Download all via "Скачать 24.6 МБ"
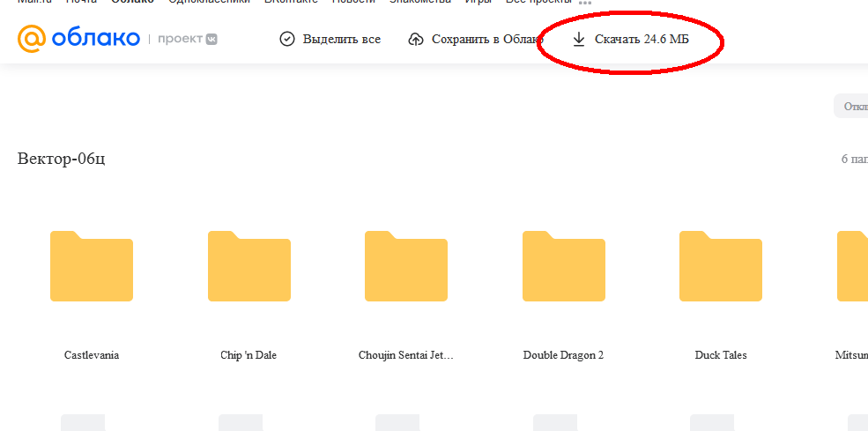 [x=631, y=40]
